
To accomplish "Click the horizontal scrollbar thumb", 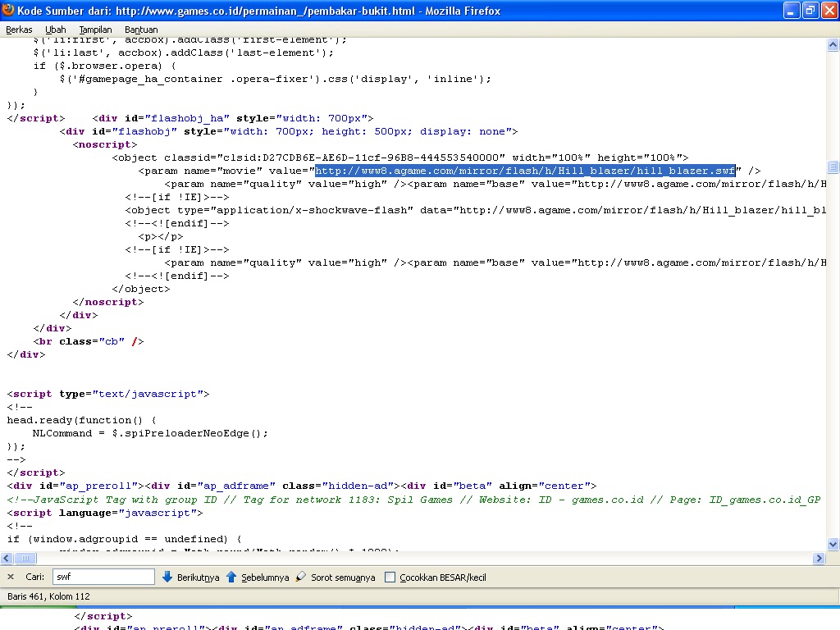I will (x=25, y=558).
